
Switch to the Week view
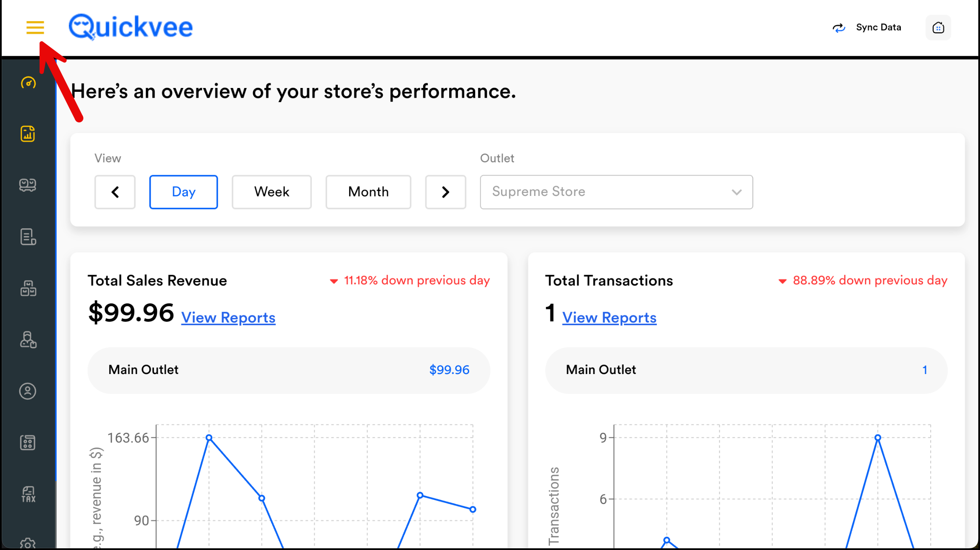(271, 192)
